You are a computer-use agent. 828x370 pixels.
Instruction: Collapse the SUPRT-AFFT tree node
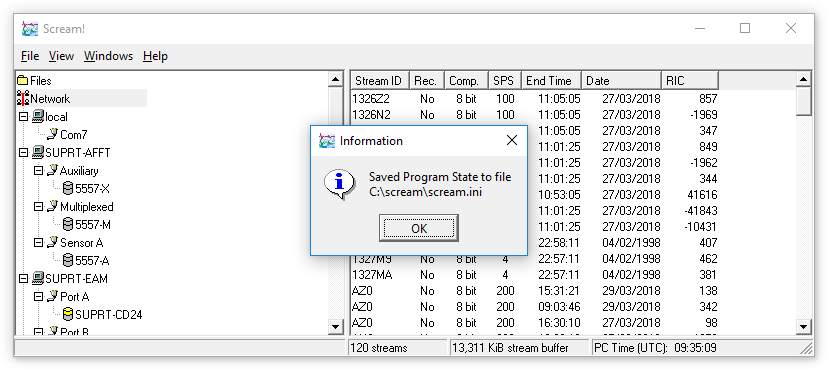coord(23,153)
